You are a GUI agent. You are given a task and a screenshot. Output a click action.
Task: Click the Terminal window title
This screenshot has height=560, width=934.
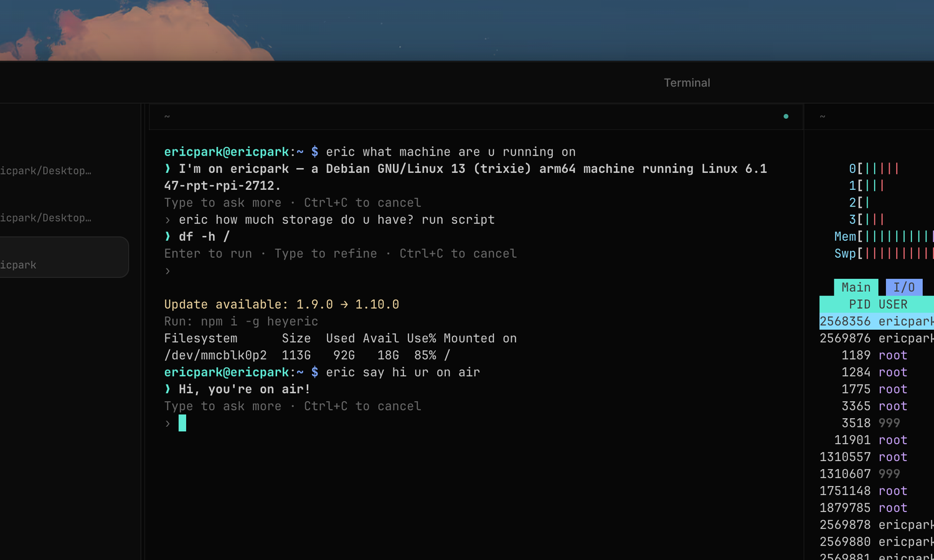[x=687, y=83]
